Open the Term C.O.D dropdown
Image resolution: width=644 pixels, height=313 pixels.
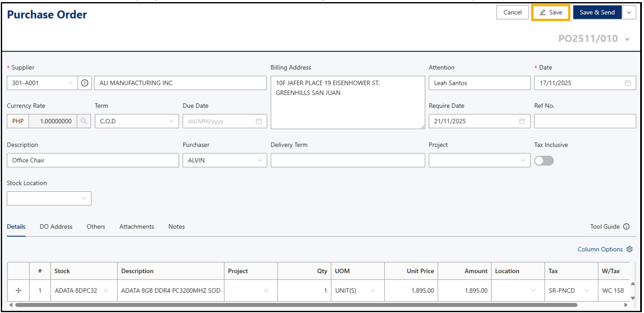pyautogui.click(x=171, y=121)
